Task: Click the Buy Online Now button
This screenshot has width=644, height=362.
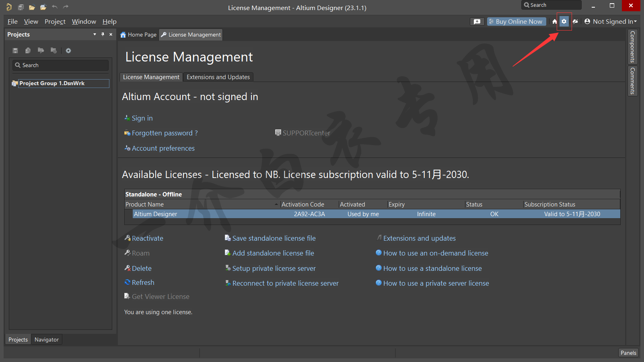Action: tap(516, 22)
